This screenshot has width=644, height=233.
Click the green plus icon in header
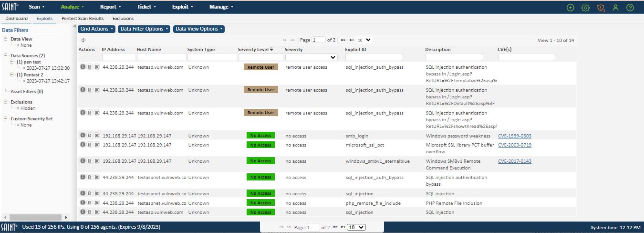point(571,8)
